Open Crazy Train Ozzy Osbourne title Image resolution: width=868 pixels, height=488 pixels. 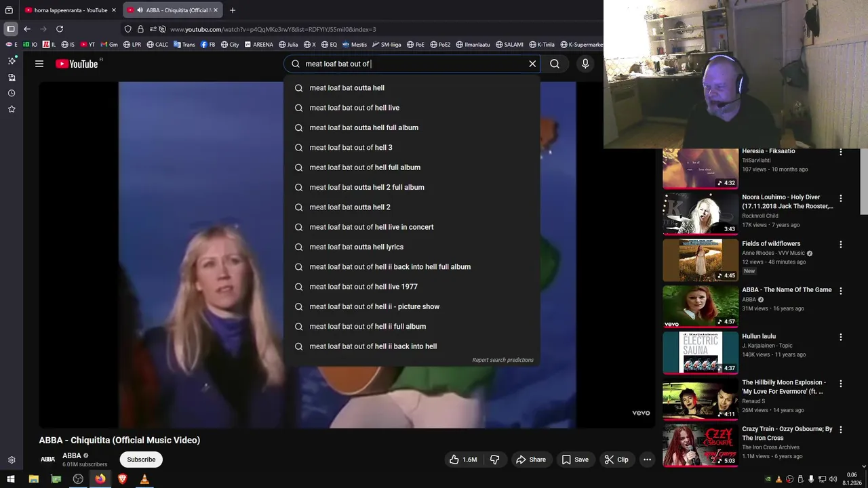(x=787, y=434)
